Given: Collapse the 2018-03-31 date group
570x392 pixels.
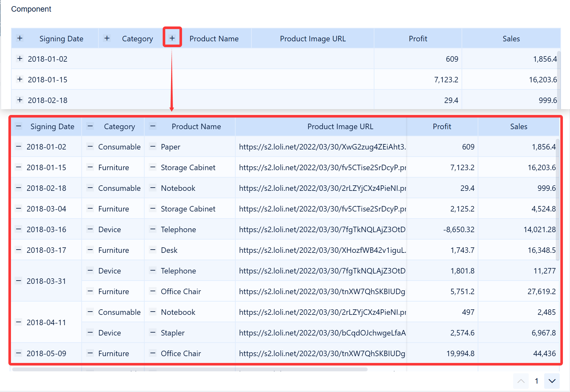Looking at the screenshot, I should 19,281.
